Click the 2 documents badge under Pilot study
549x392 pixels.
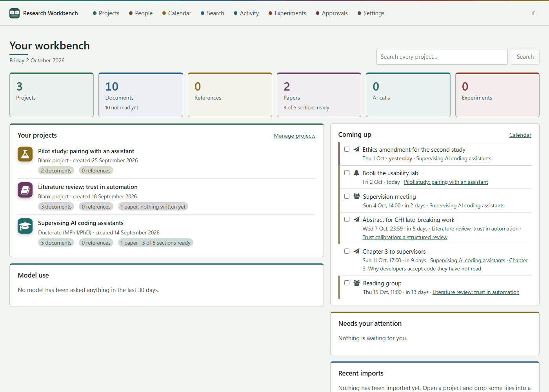tap(56, 171)
